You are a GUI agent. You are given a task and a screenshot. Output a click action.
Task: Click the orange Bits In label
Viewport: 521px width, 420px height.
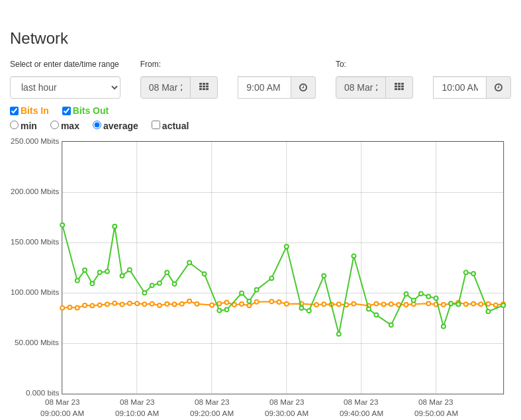pos(34,111)
